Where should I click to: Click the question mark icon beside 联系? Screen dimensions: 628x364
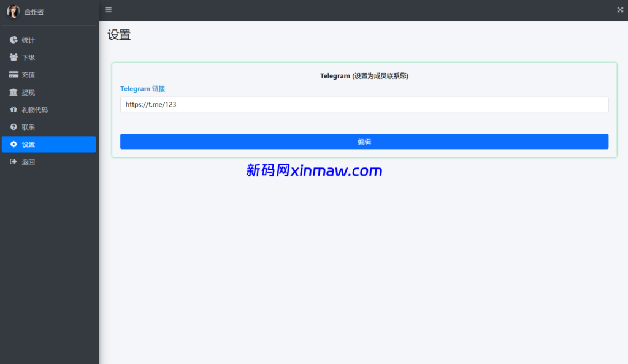13,127
